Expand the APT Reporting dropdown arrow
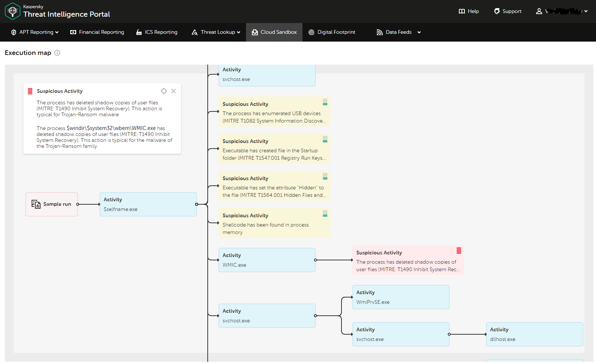Screen dimensions: 596x364 click(57, 32)
